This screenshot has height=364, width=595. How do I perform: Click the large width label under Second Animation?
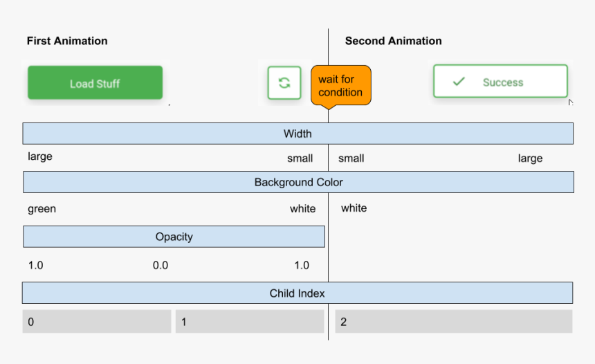[530, 158]
